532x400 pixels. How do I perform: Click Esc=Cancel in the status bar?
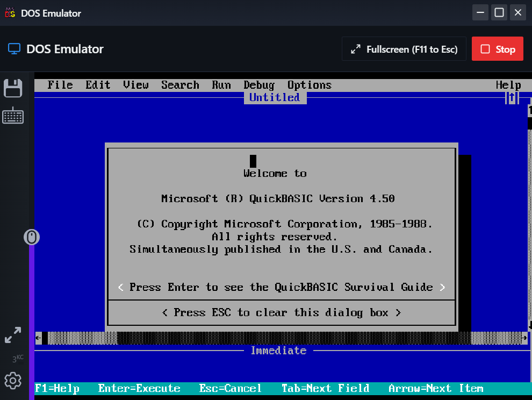coord(231,389)
